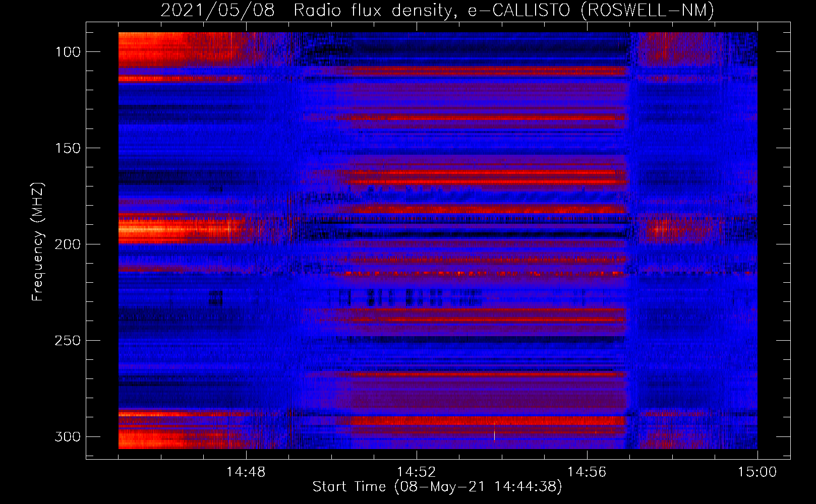Click the 250 frequency tick label

67,341
